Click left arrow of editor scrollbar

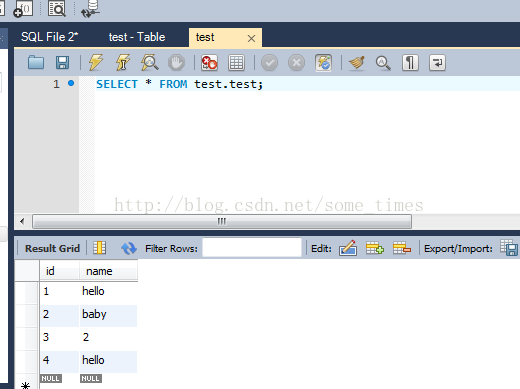click(x=22, y=221)
